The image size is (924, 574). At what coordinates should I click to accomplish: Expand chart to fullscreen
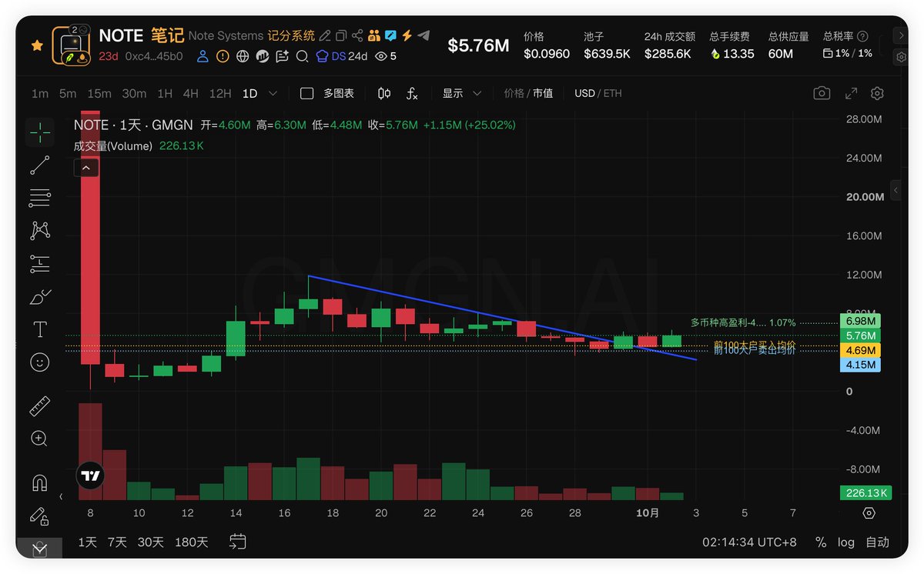[x=851, y=93]
